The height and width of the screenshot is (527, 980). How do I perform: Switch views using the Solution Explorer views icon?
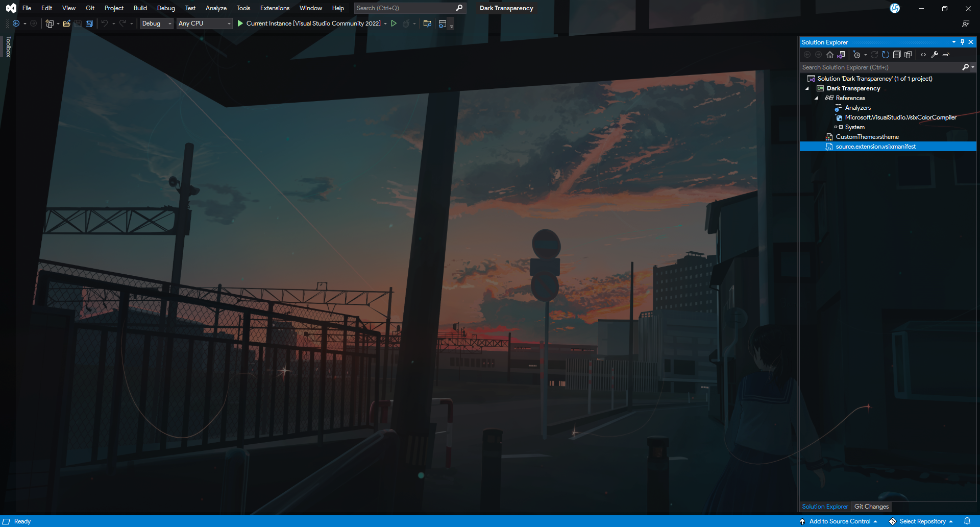pyautogui.click(x=841, y=55)
